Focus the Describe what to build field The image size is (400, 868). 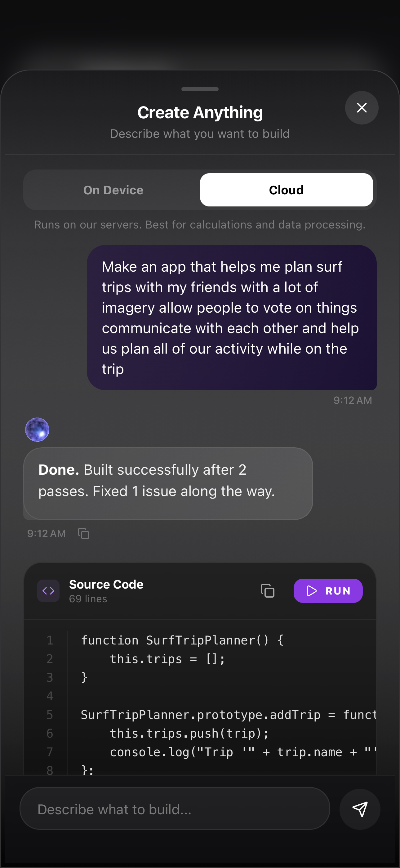pyautogui.click(x=175, y=809)
